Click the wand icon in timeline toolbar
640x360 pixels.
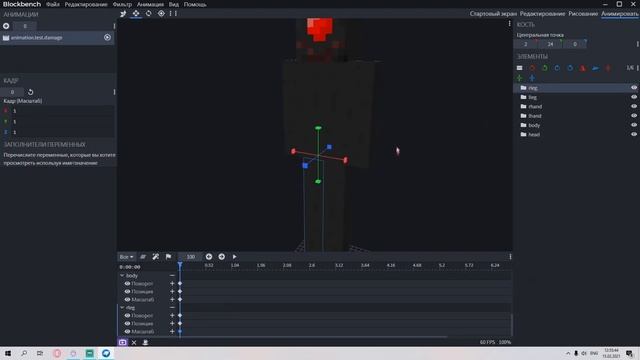[156, 257]
